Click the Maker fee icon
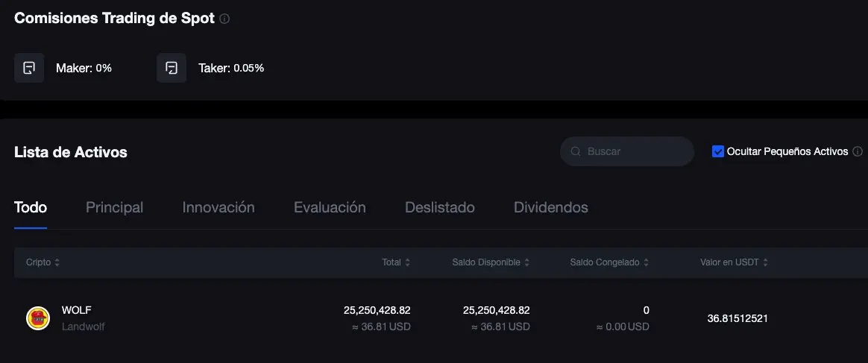 click(x=29, y=68)
